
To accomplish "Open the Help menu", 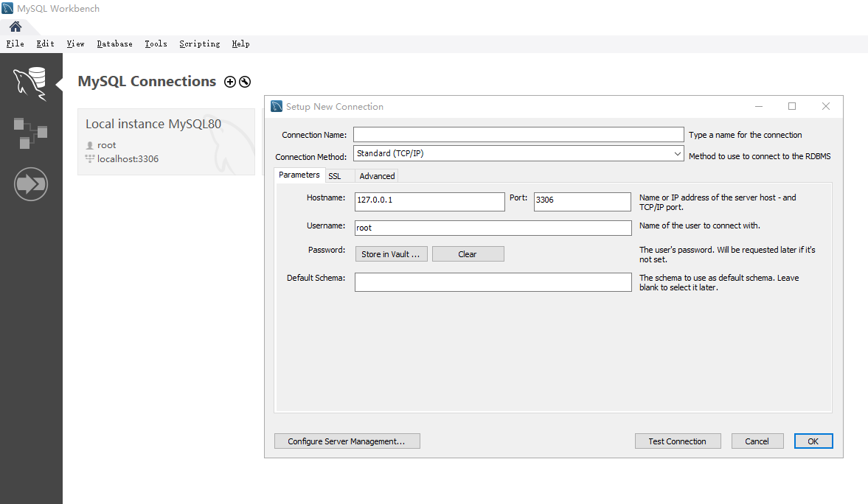I will click(240, 43).
